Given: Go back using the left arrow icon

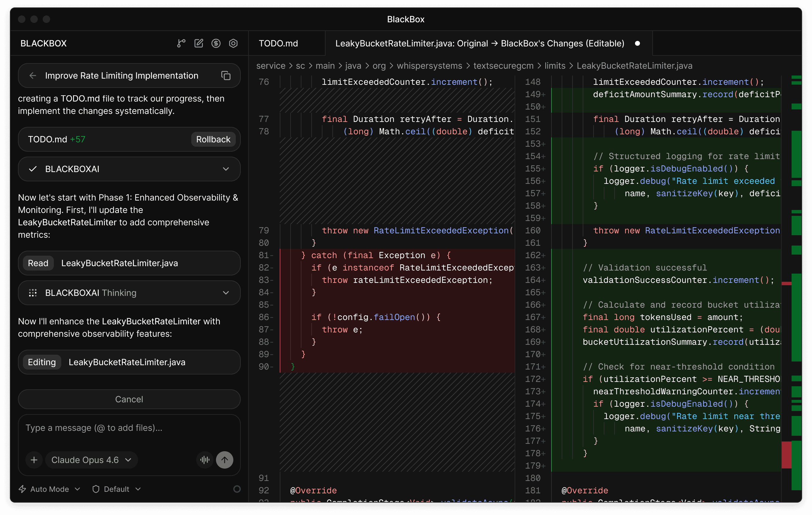Looking at the screenshot, I should pos(33,76).
